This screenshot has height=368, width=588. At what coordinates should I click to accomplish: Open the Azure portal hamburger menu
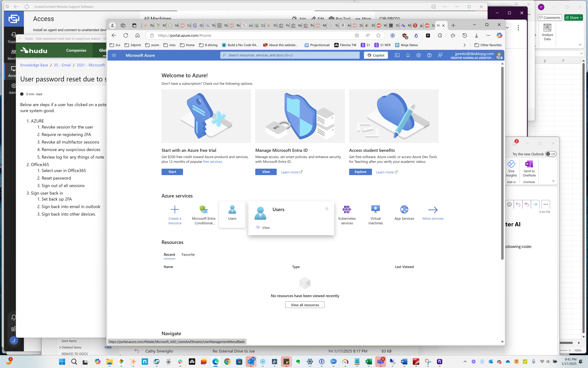point(114,55)
